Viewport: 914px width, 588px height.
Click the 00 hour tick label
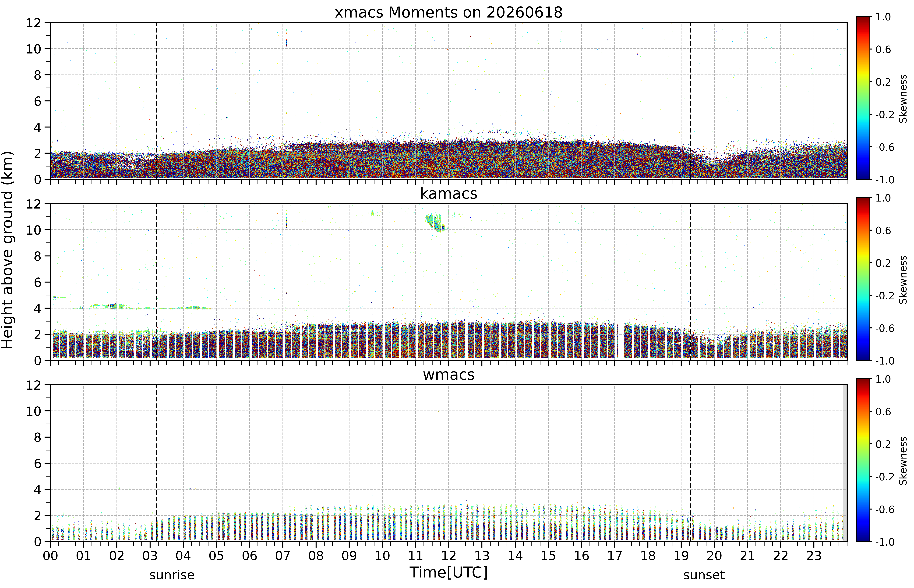(50, 556)
